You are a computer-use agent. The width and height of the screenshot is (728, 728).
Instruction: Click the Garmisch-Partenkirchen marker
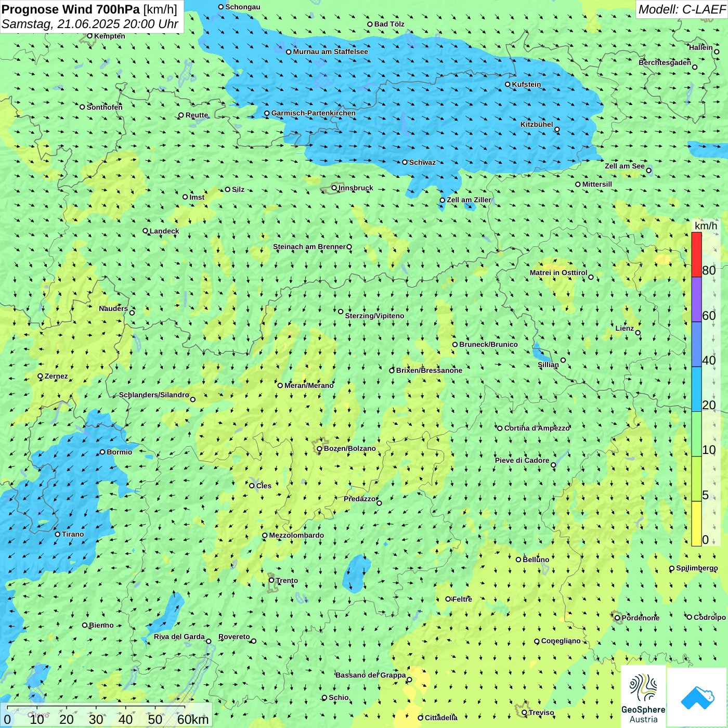tap(267, 113)
